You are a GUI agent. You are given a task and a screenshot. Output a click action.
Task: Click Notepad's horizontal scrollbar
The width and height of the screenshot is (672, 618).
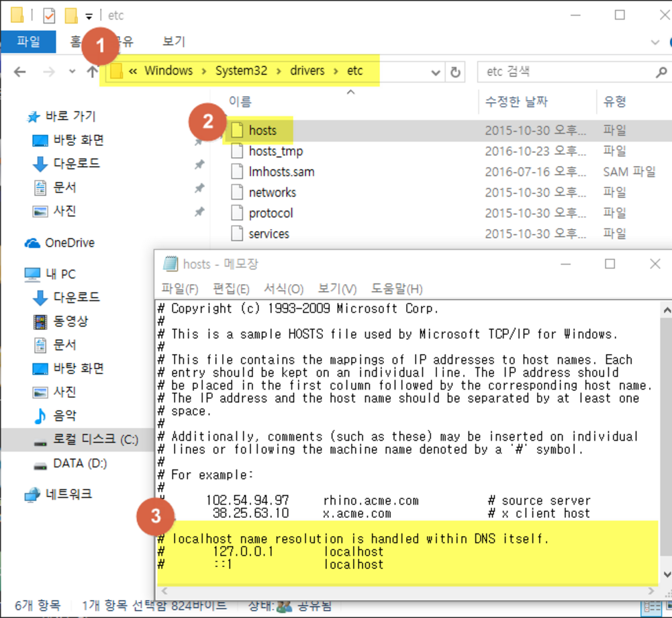(x=403, y=591)
